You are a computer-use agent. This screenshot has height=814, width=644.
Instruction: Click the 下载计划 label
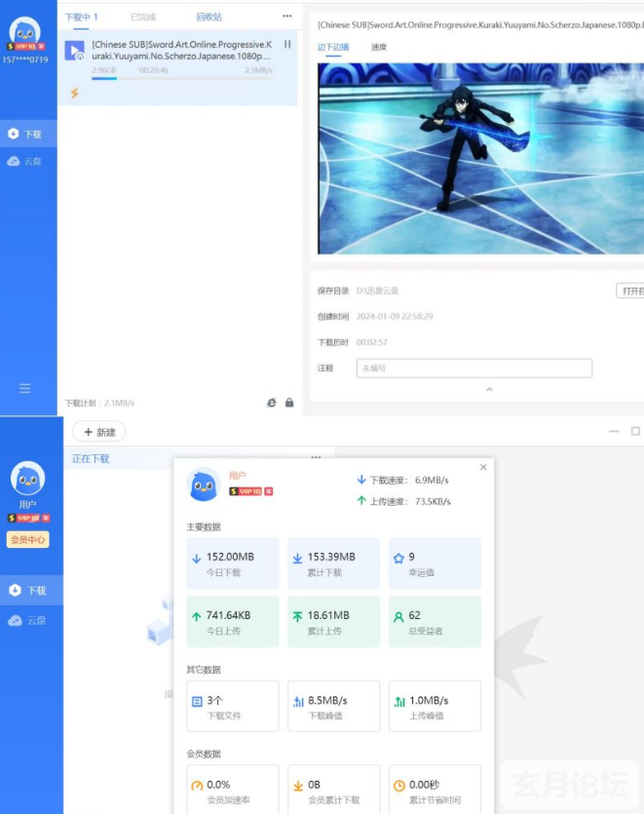(x=81, y=403)
